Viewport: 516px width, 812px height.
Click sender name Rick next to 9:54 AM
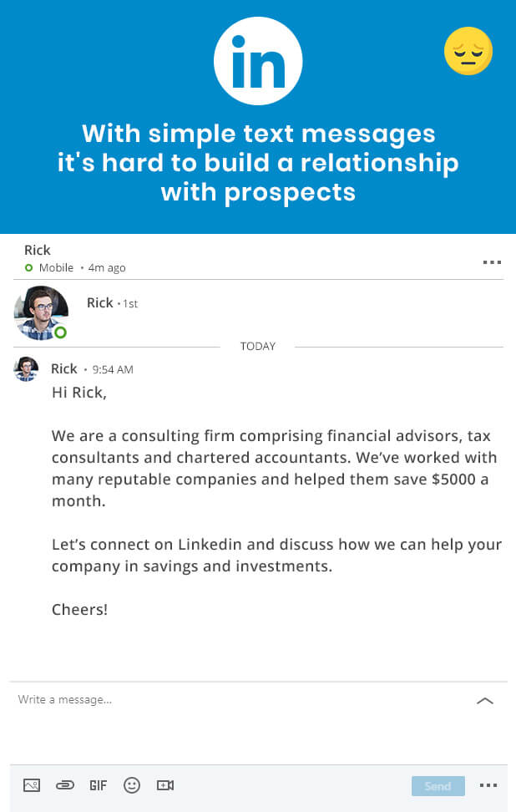pos(64,369)
